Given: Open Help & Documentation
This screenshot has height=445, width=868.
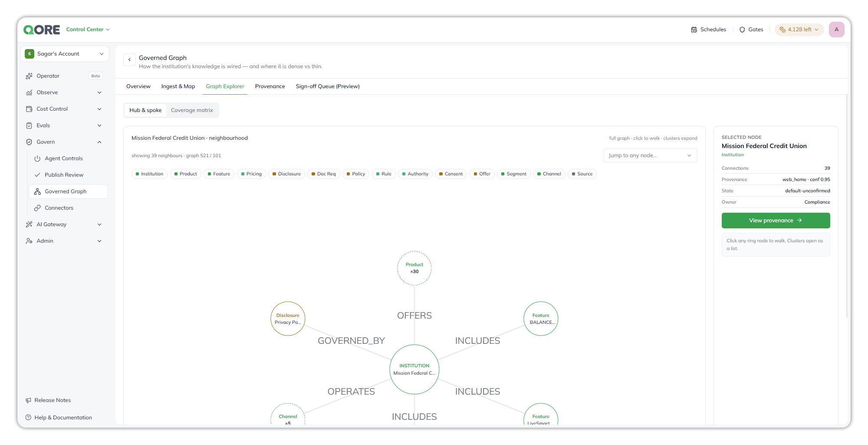Looking at the screenshot, I should coord(59,418).
